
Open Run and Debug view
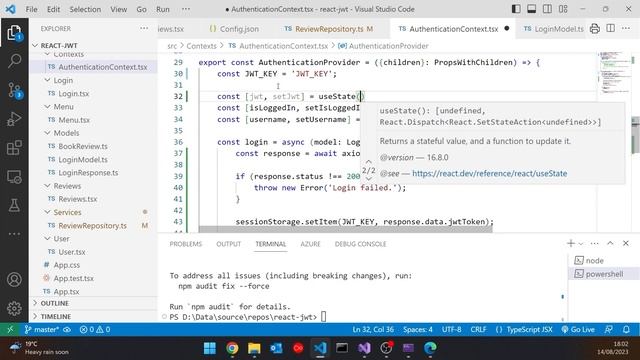14,119
